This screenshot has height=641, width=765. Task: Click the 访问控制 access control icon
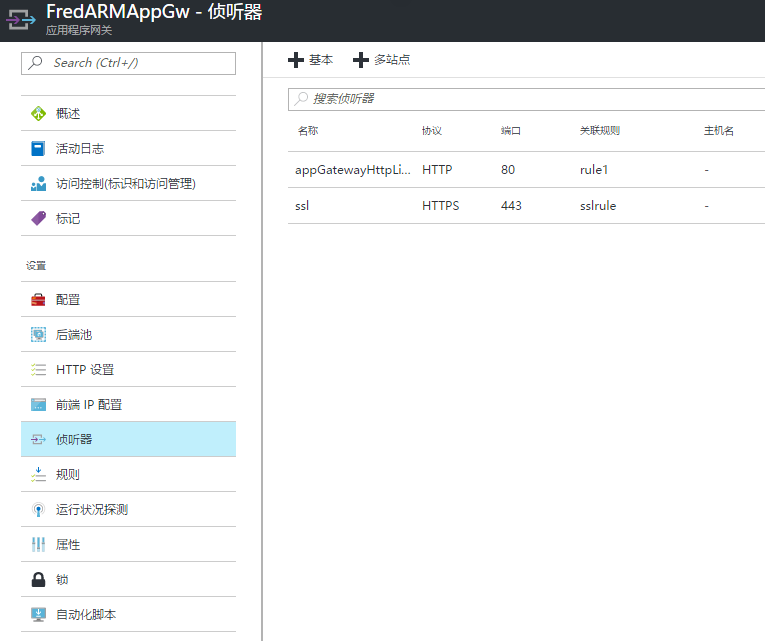click(x=38, y=184)
